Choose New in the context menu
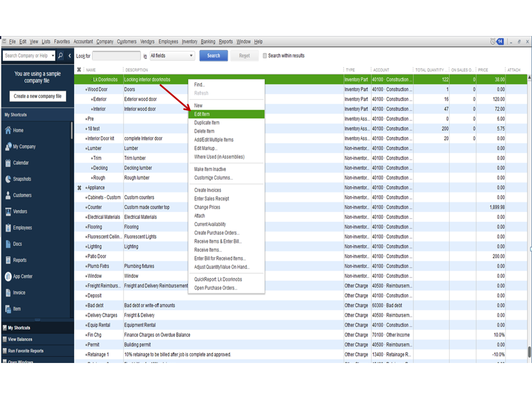Screen dimensions: 532x399 pyautogui.click(x=226, y=105)
